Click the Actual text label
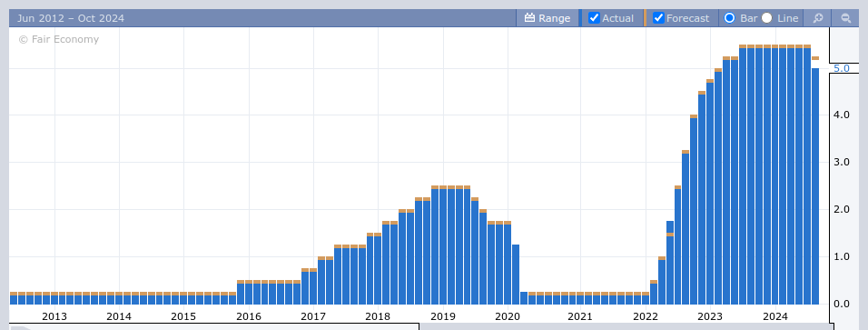Viewport: 868px width, 330px height. [617, 18]
